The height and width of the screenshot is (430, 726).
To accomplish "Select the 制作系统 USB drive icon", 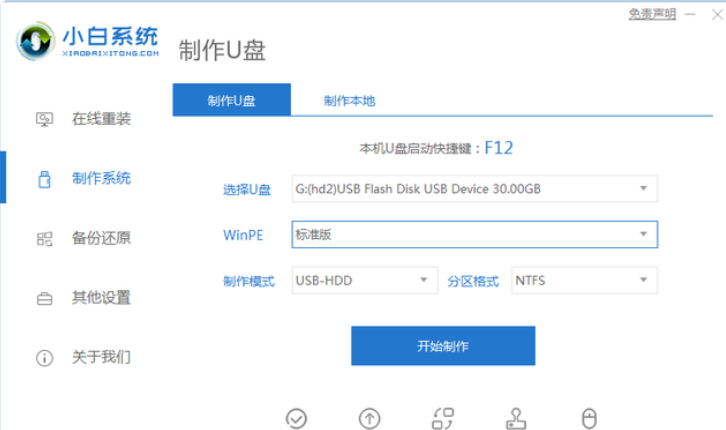I will tap(44, 179).
